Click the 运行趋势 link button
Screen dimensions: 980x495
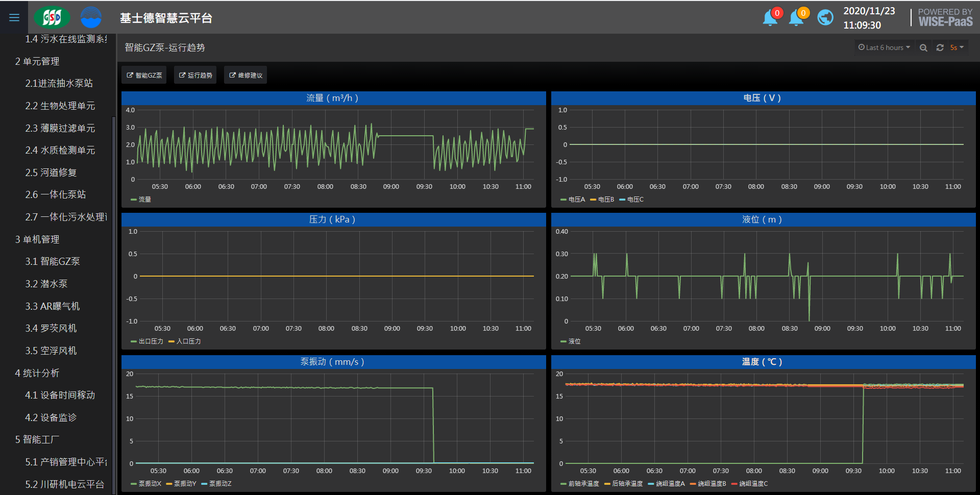[x=195, y=75]
